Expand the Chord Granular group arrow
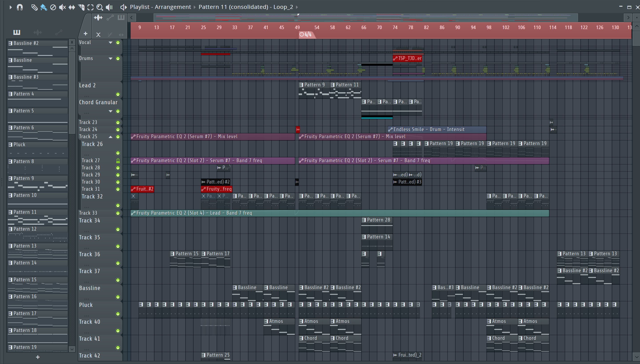The height and width of the screenshot is (364, 640). 110,111
